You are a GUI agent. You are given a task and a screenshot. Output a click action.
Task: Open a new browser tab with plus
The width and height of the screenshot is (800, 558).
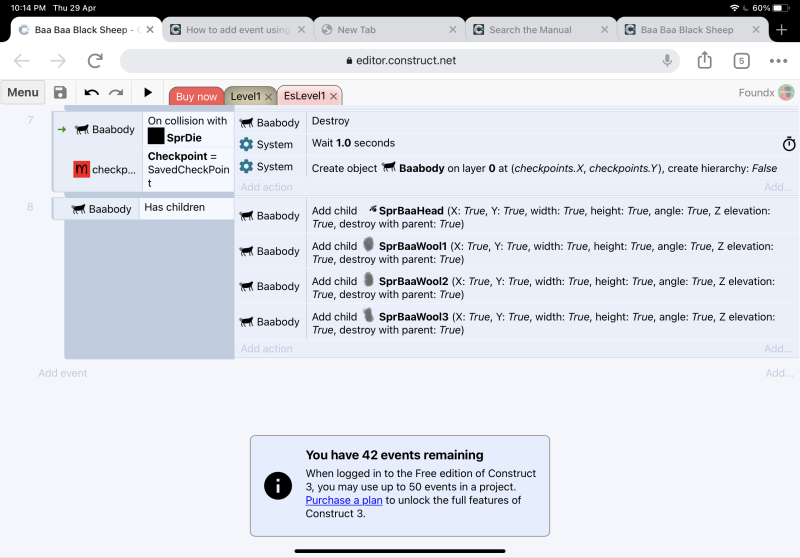coord(781,30)
